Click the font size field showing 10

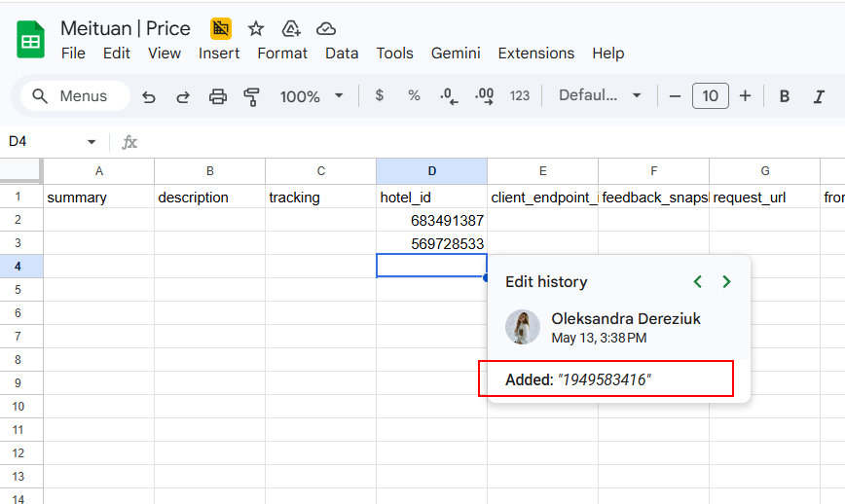tap(711, 96)
